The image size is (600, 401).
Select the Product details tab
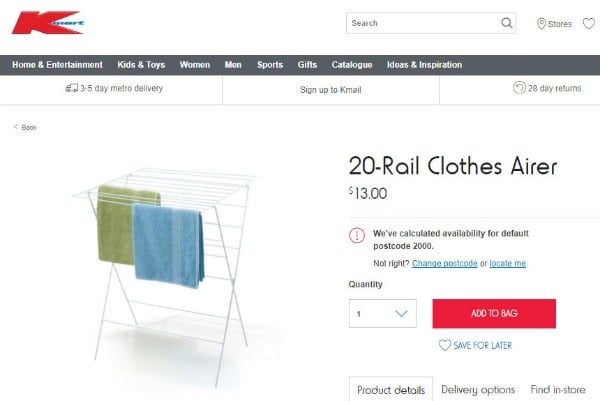pyautogui.click(x=391, y=389)
